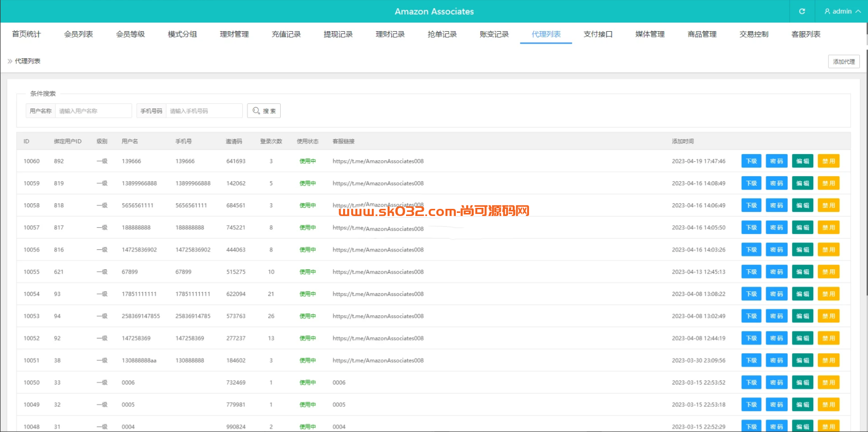Click invite code 732469 cell
The image size is (868, 432).
[236, 382]
